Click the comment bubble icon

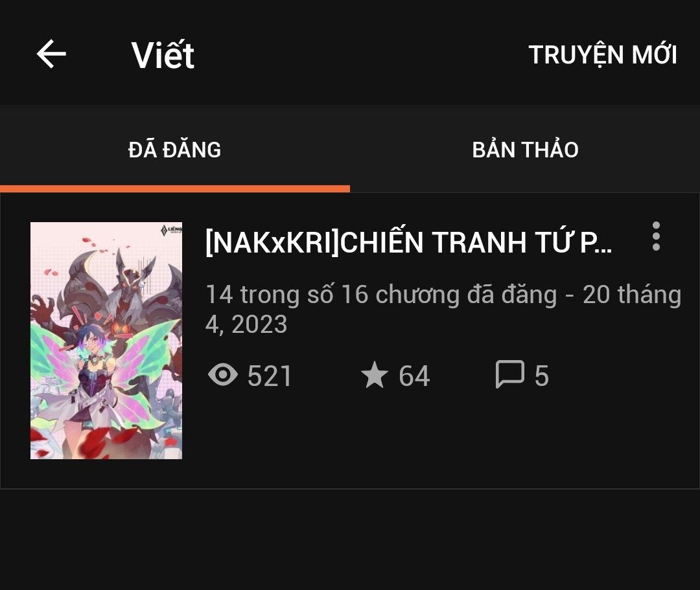coord(510,374)
